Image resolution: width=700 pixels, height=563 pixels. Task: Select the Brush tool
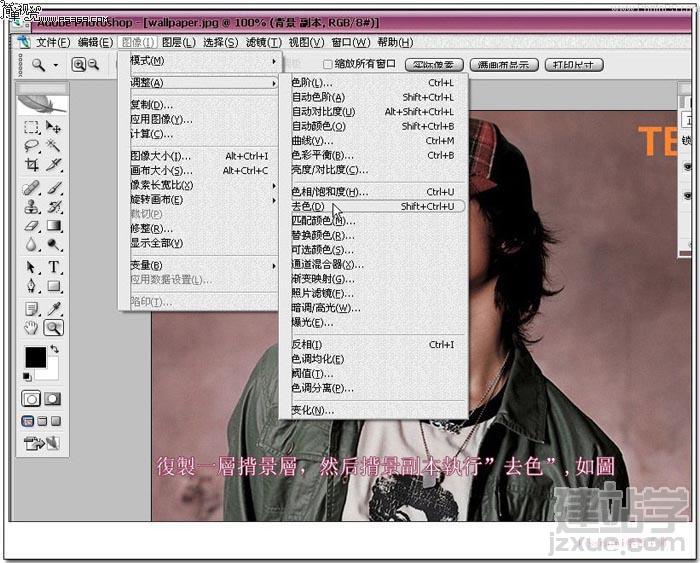54,188
